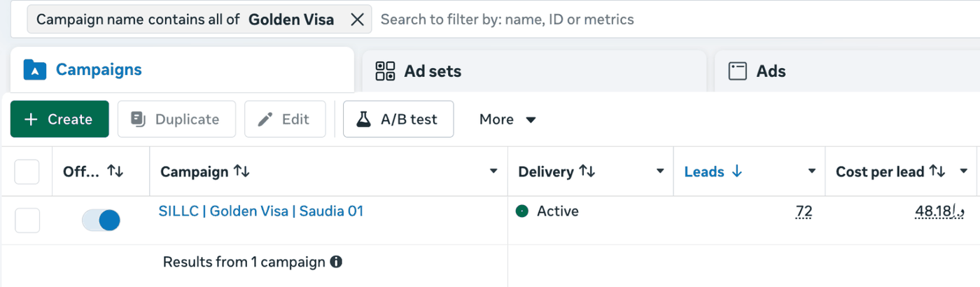Click the 48.18 cost per lead value
The width and height of the screenshot is (980, 287).
point(940,211)
